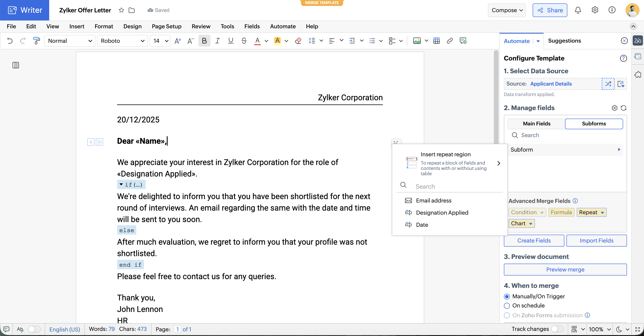Screen dimensions: 644x336
Task: Apply strikethrough formatting
Action: point(244,40)
